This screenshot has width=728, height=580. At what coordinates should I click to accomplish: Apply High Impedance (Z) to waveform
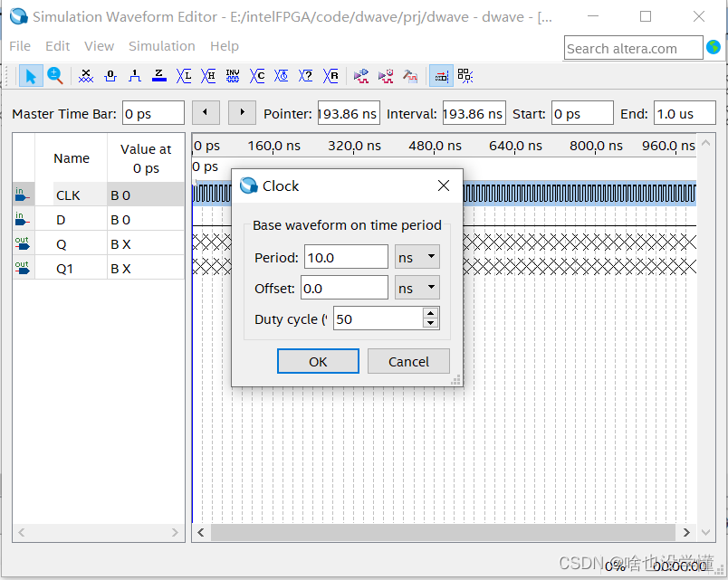pos(159,76)
